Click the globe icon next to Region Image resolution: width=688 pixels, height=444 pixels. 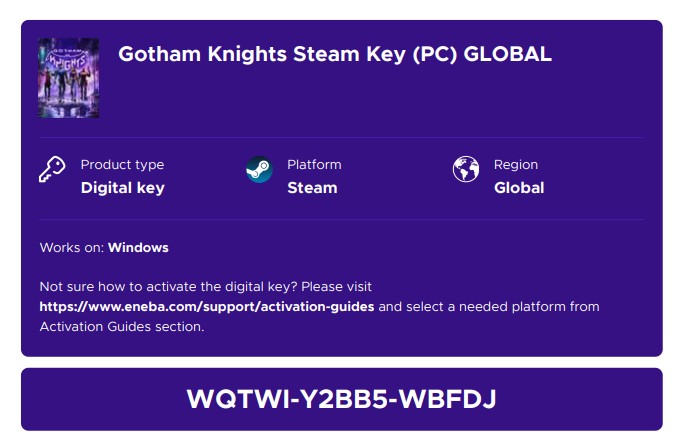point(466,169)
